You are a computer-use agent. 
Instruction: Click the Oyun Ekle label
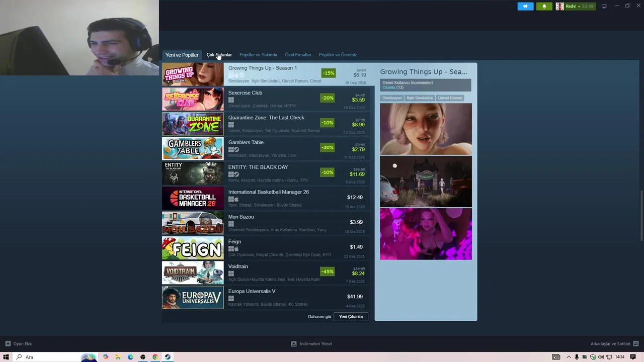pyautogui.click(x=23, y=344)
